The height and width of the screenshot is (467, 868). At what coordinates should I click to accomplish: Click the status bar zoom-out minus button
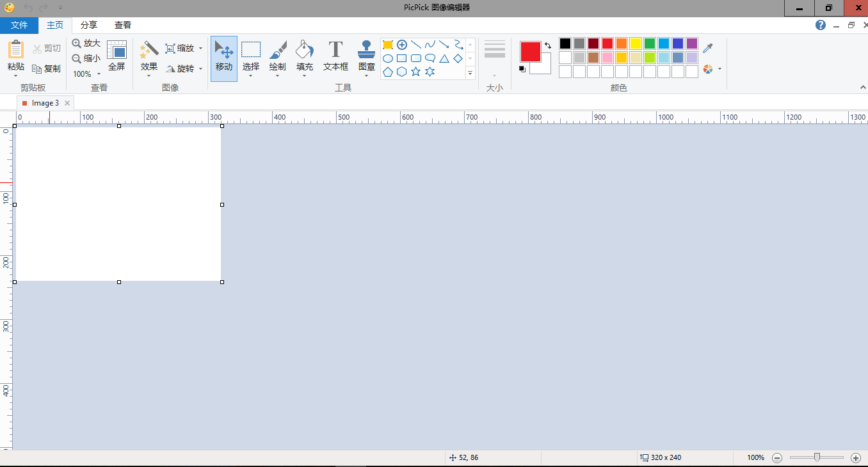777,457
